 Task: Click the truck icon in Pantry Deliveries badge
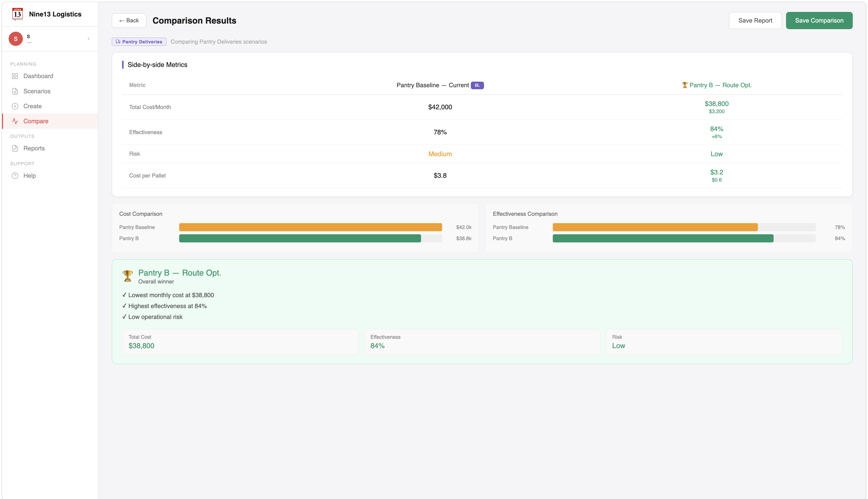coord(118,42)
